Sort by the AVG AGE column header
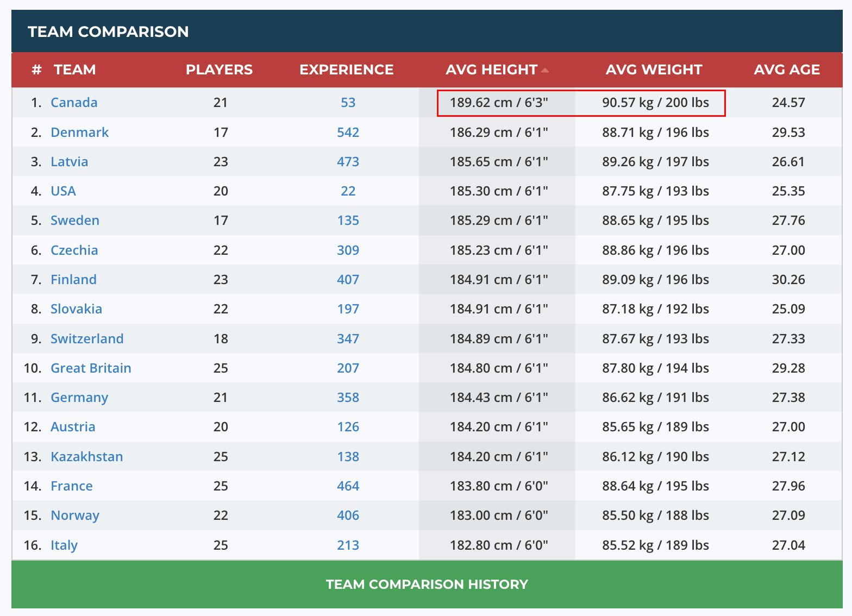852x616 pixels. click(x=787, y=70)
